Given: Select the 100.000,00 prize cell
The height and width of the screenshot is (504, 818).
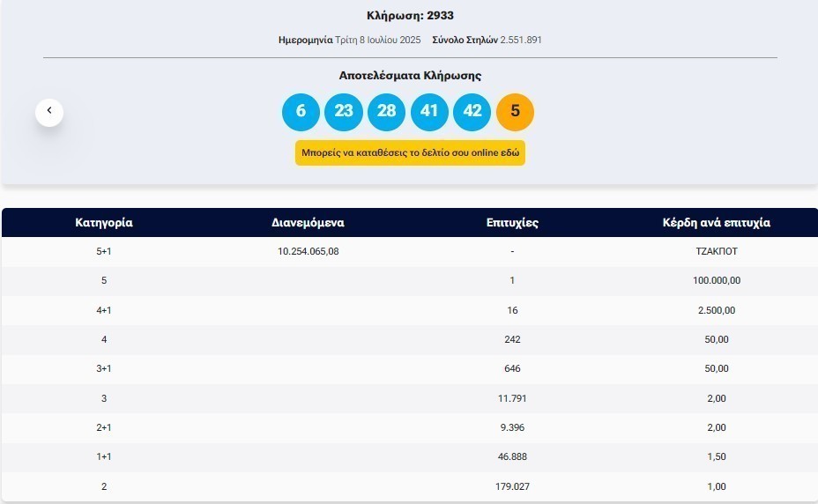Looking at the screenshot, I should [716, 280].
